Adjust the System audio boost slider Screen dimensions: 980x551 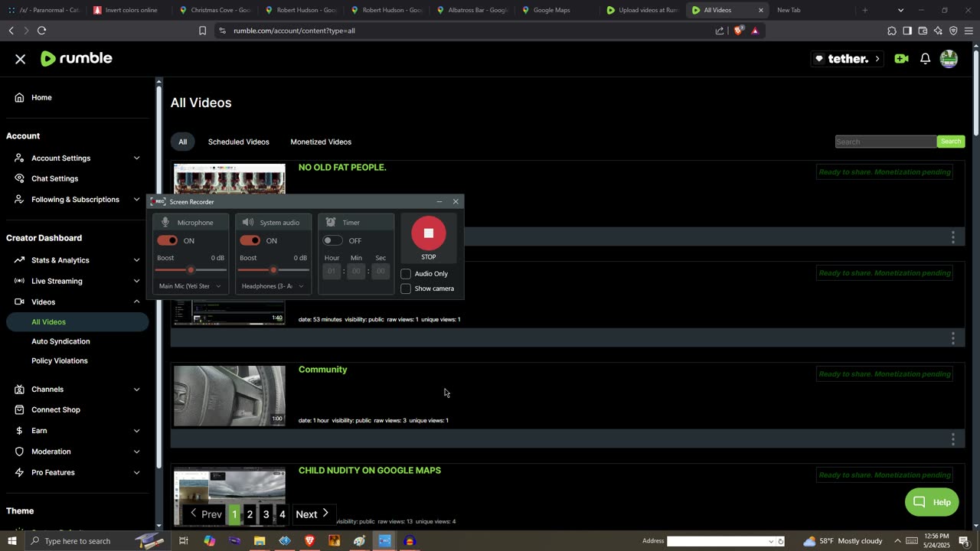273,270
